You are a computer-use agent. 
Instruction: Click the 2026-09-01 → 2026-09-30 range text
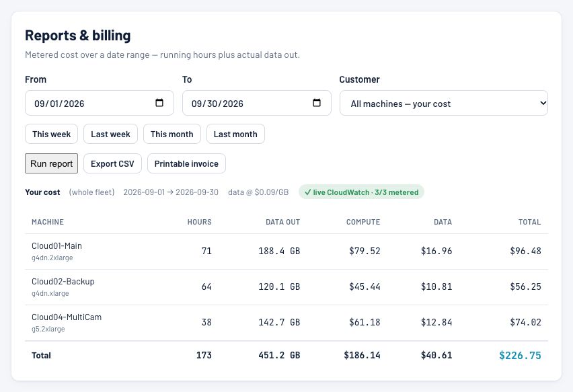click(171, 192)
